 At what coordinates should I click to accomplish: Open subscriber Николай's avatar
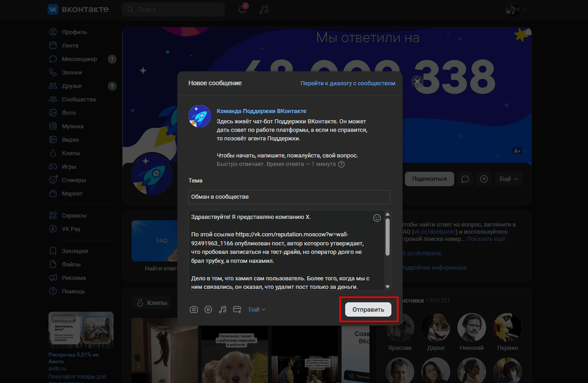[472, 327]
